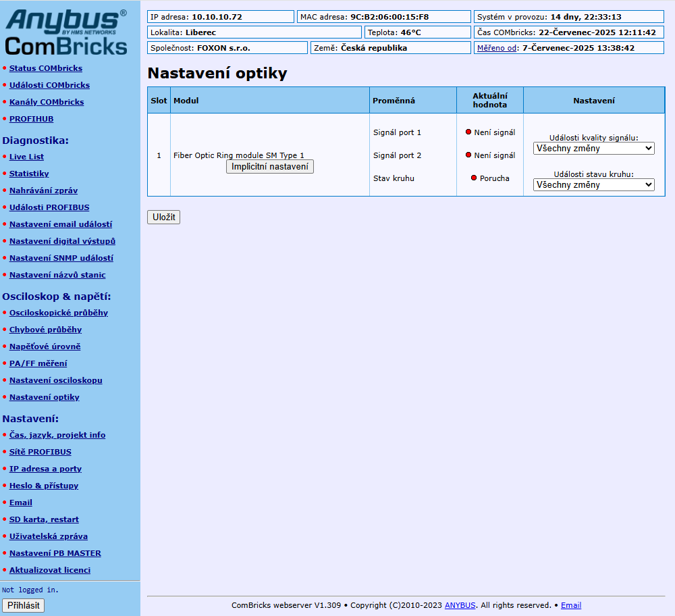Click the Přihlásit login button
This screenshot has height=616, width=675.
(23, 605)
